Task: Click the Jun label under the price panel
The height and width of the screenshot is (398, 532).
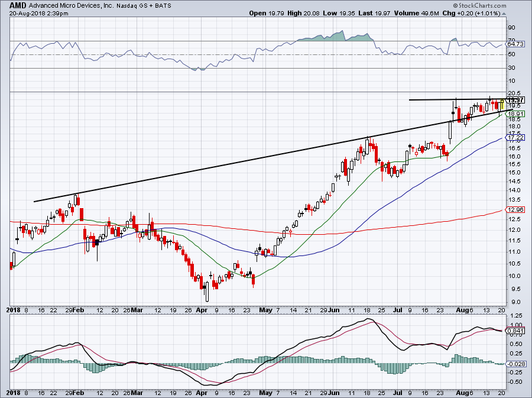Action: tap(334, 310)
